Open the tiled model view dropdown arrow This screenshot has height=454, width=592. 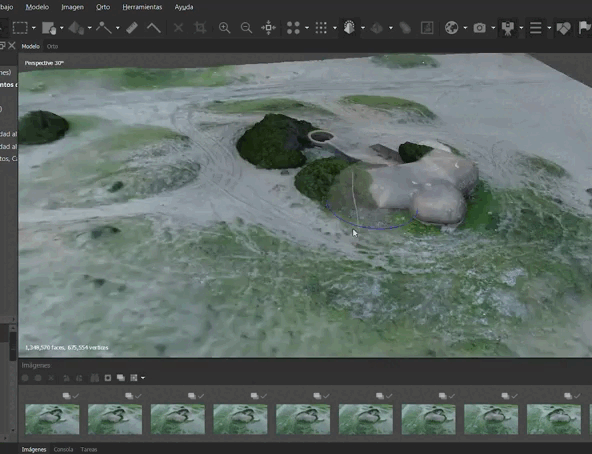(391, 28)
